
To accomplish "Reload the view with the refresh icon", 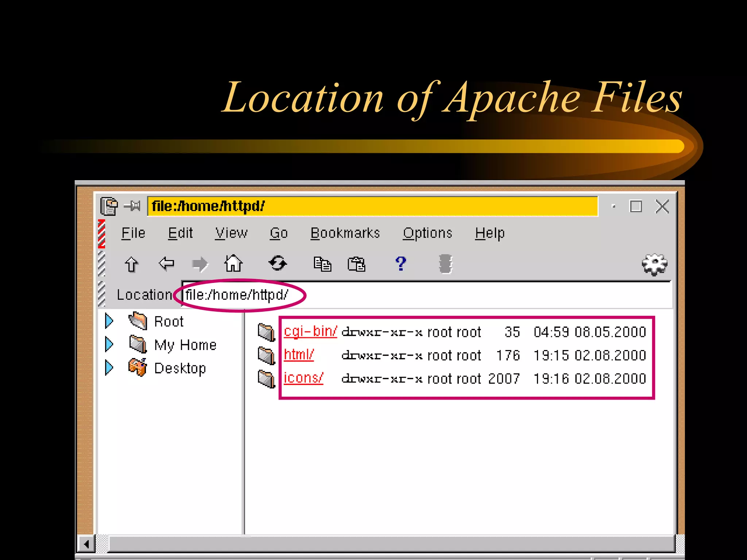I will coord(278,263).
